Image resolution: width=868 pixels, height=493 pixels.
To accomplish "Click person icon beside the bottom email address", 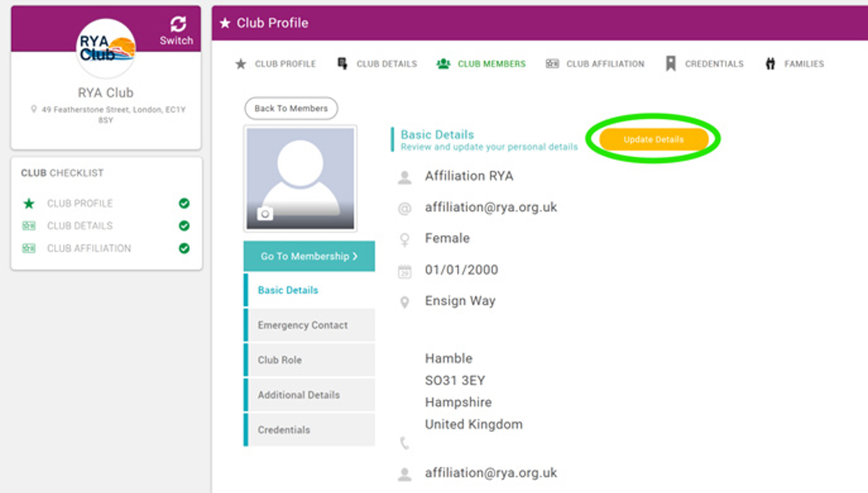I will [405, 475].
